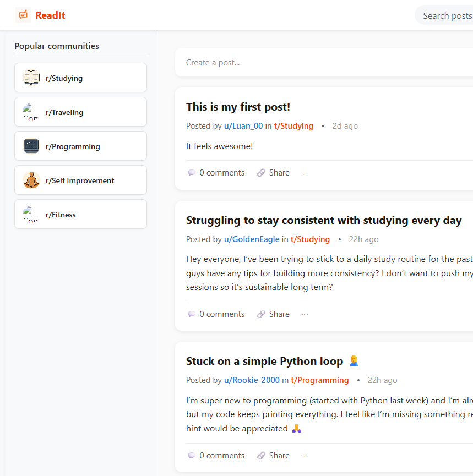Open the r/Studying community
The height and width of the screenshot is (476, 473).
pos(80,78)
